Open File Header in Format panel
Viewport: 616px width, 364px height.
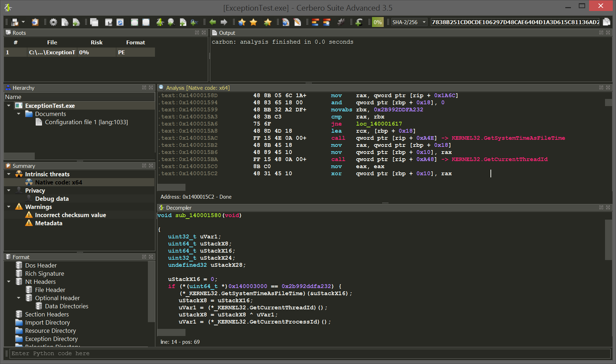(x=50, y=290)
